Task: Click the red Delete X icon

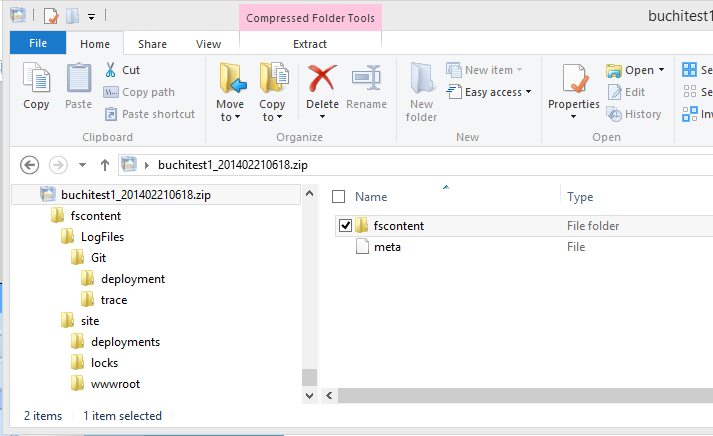Action: [322, 78]
